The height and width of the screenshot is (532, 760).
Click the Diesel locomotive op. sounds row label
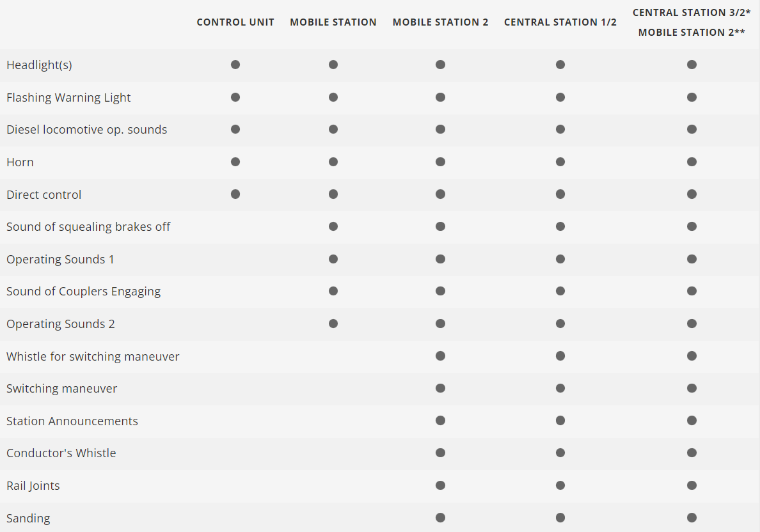pos(86,130)
